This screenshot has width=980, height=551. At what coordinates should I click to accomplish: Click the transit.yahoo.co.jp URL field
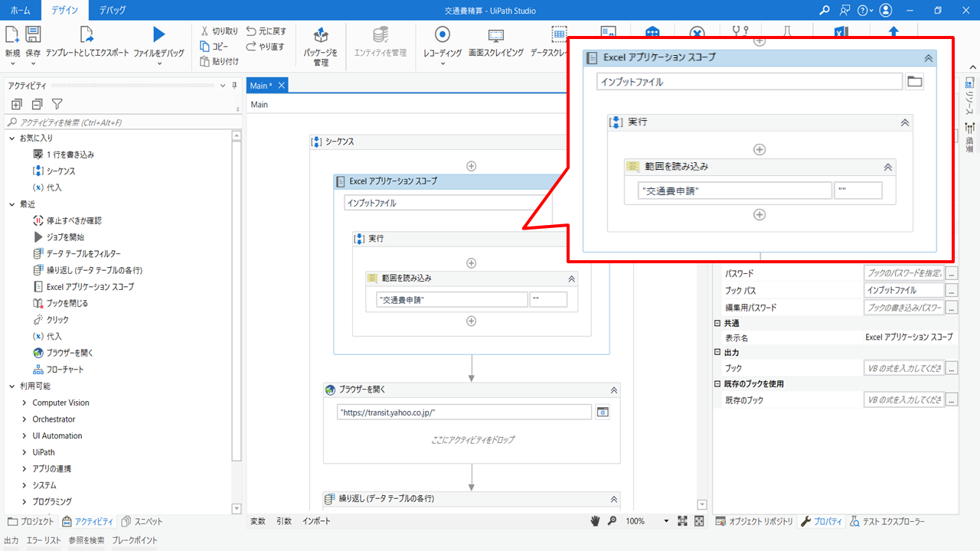[x=463, y=412]
